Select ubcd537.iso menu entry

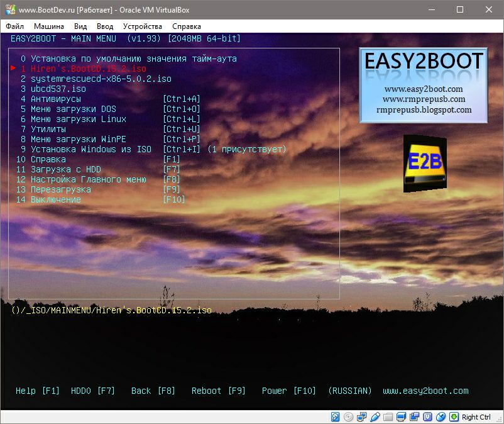pyautogui.click(x=53, y=89)
